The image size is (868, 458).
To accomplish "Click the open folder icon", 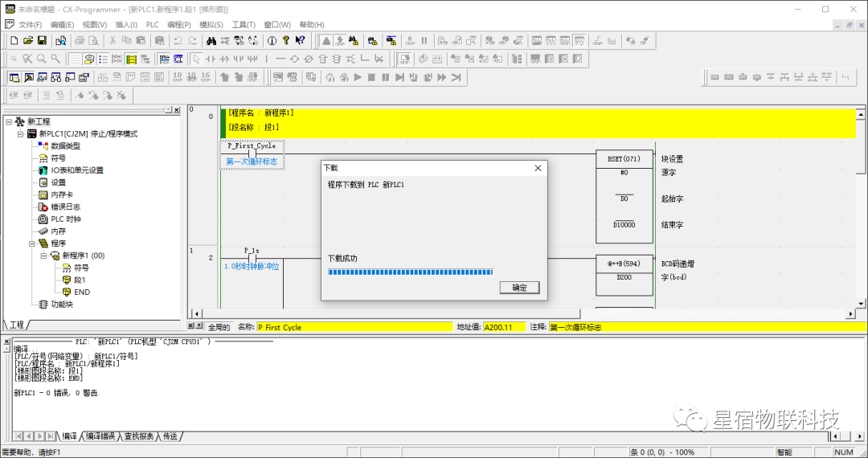I will (28, 40).
